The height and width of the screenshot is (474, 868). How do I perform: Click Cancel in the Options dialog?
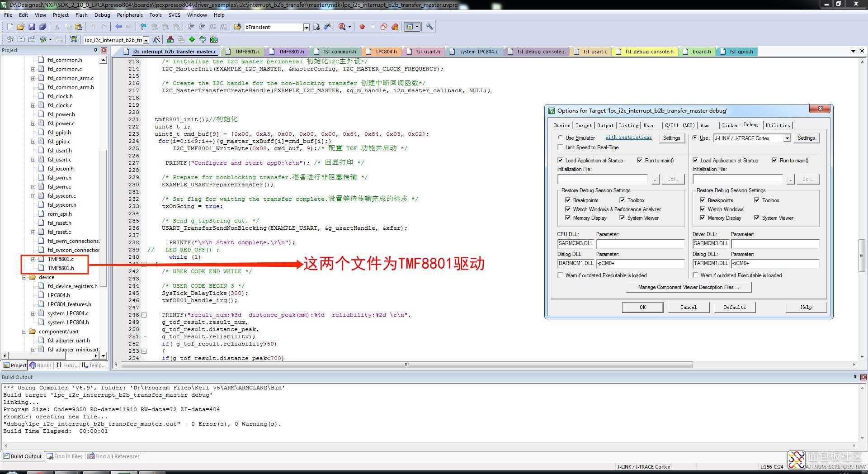[689, 307]
